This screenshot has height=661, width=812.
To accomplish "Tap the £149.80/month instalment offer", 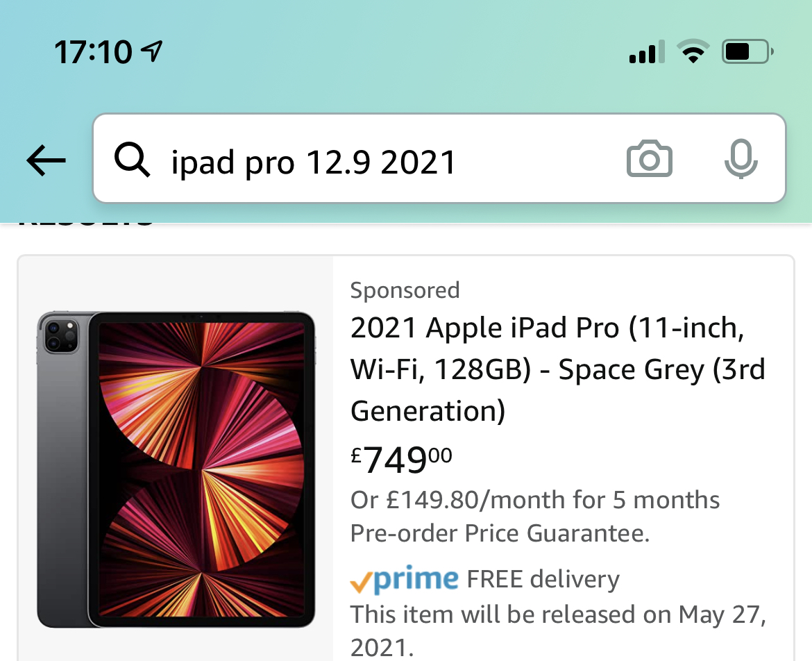I will 535,500.
